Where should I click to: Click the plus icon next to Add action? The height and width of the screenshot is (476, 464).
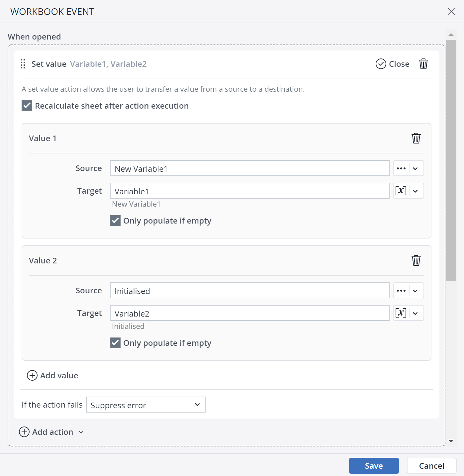tap(24, 432)
